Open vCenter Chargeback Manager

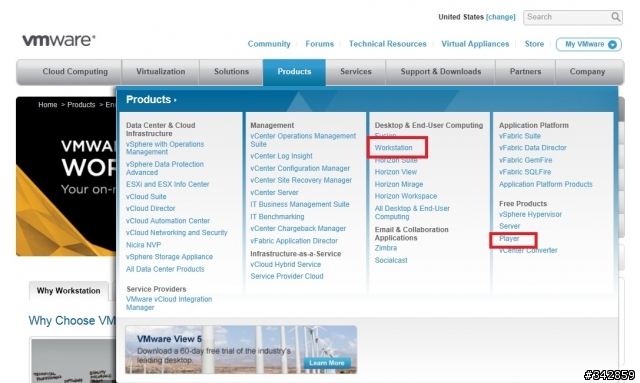tap(298, 228)
